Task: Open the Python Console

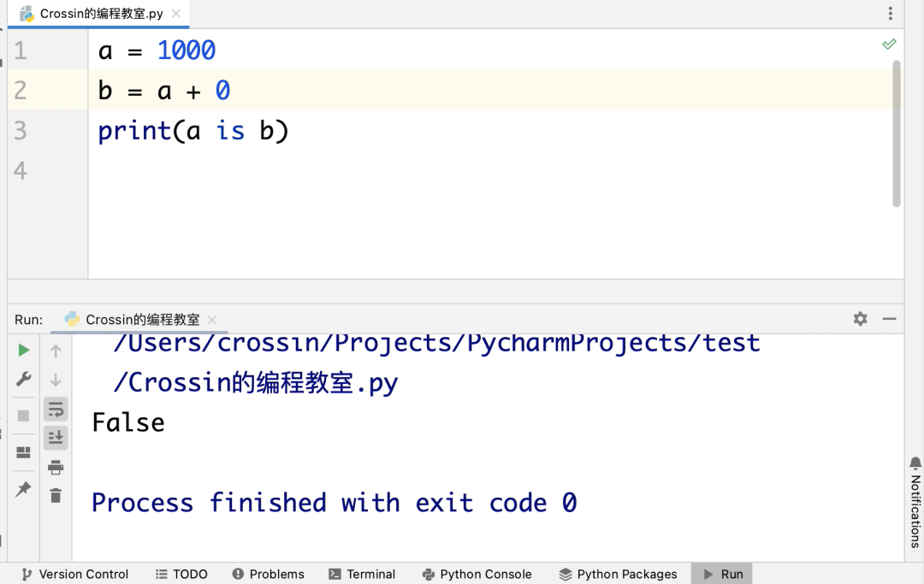Action: [x=477, y=574]
